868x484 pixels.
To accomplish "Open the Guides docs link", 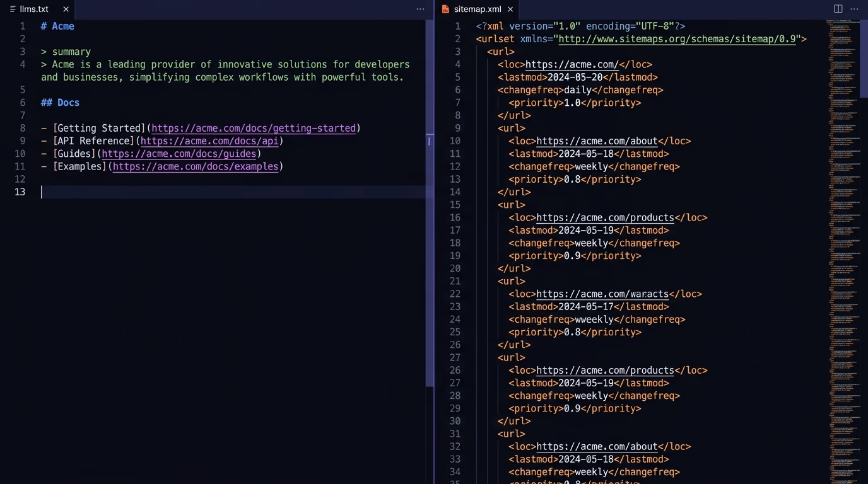I will [179, 153].
